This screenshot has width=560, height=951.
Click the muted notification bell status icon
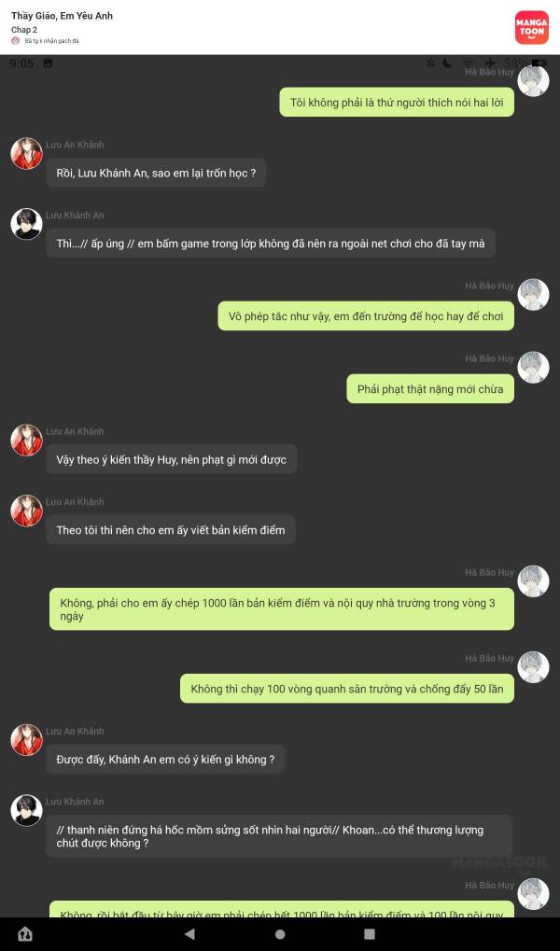pos(430,63)
